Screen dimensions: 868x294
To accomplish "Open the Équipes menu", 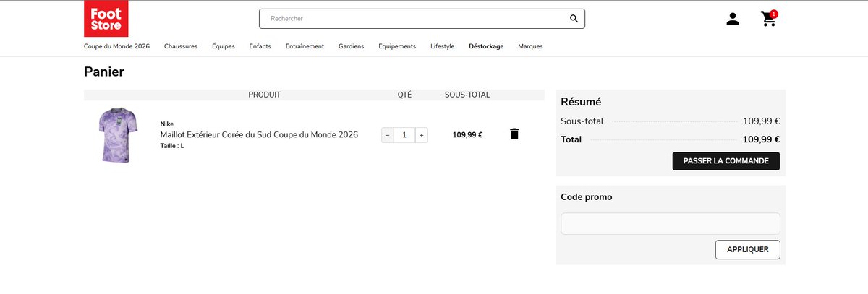I will (x=224, y=46).
